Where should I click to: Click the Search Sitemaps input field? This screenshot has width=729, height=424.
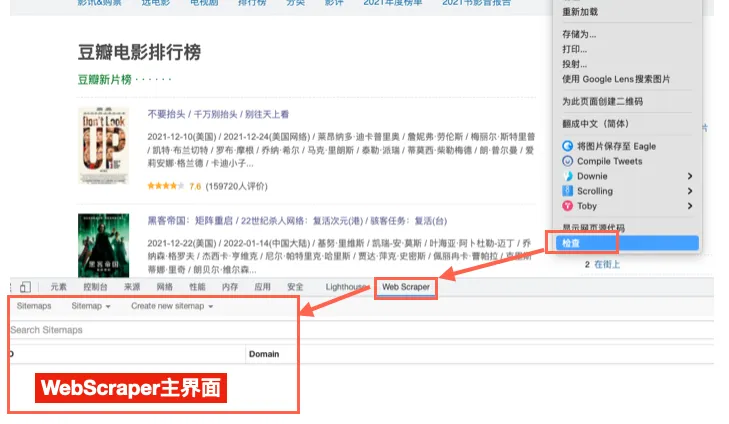(150, 329)
